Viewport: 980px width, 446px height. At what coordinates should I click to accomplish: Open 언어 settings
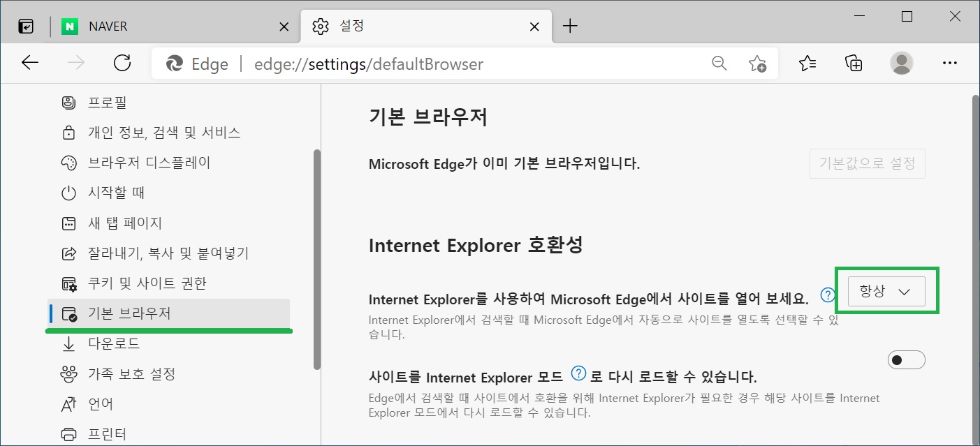pyautogui.click(x=168, y=404)
